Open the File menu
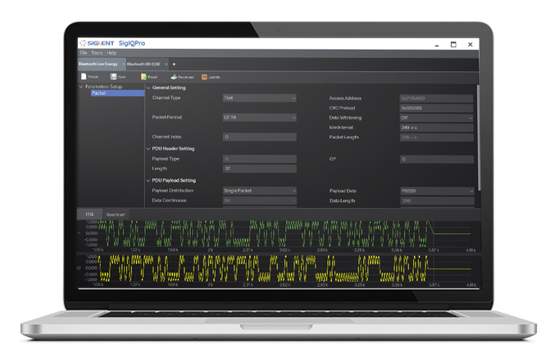Screen dimensions: 560x363 [x=83, y=53]
